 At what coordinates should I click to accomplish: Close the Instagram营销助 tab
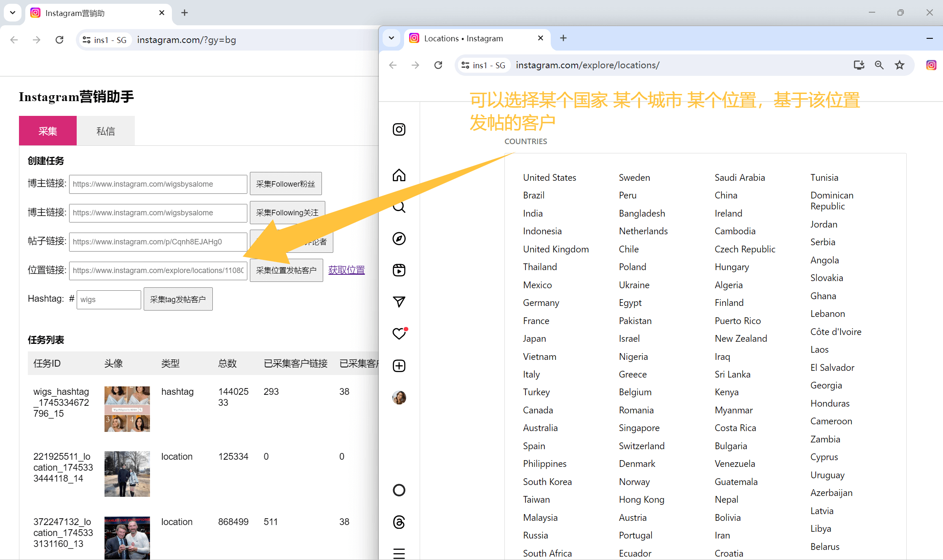pyautogui.click(x=162, y=13)
